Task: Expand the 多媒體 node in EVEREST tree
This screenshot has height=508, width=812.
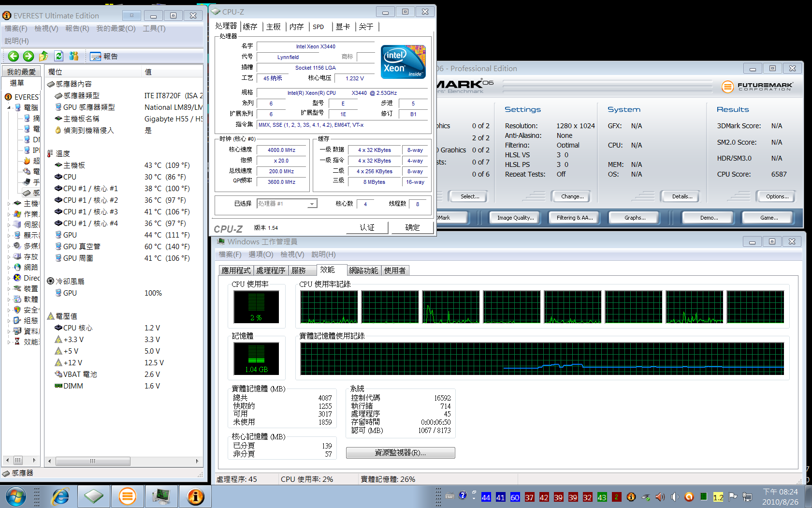Action: pyautogui.click(x=9, y=246)
